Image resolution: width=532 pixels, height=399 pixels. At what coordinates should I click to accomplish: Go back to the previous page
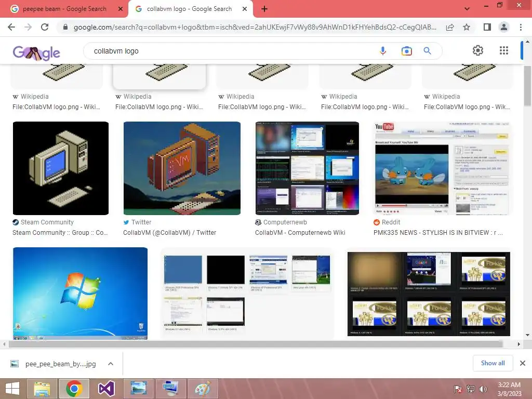(x=11, y=27)
